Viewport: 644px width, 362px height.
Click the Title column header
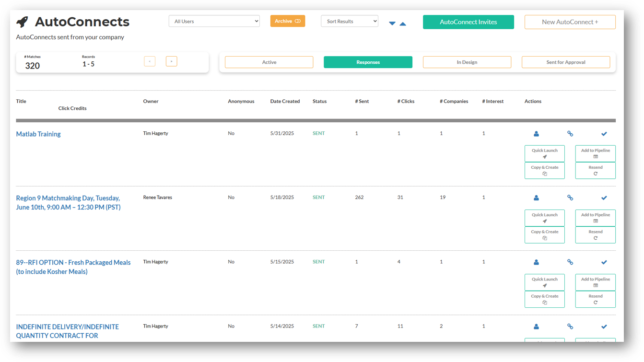pos(21,101)
